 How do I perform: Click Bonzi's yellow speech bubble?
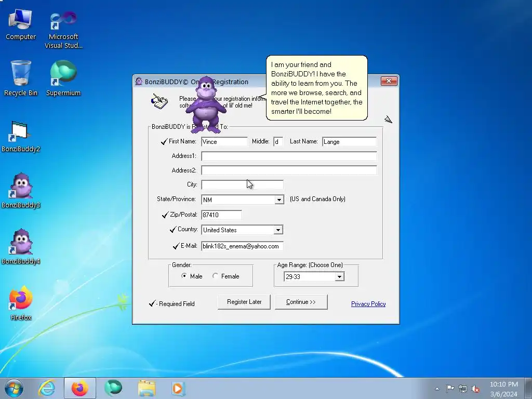(x=316, y=88)
